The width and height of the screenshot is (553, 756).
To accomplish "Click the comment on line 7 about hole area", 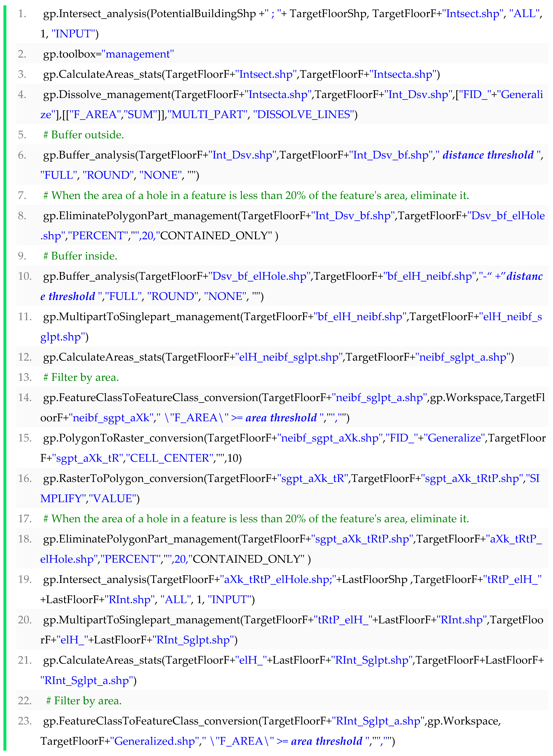I will pos(256,195).
